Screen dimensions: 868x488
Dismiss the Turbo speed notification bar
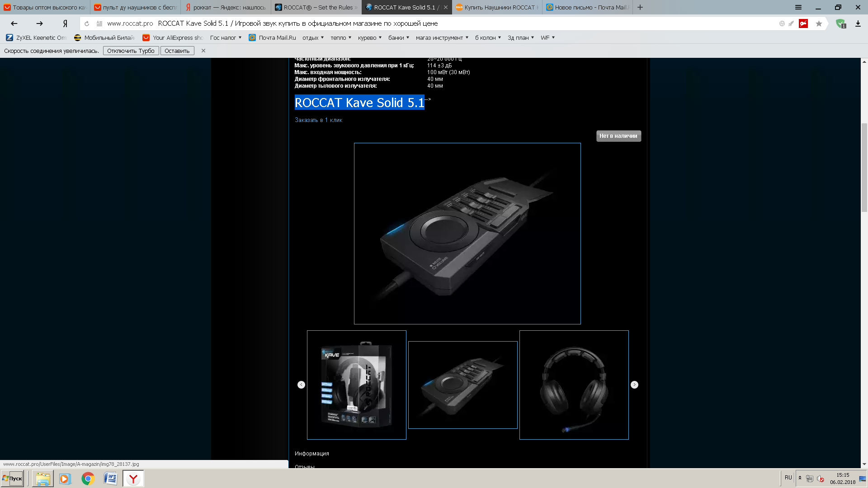203,51
